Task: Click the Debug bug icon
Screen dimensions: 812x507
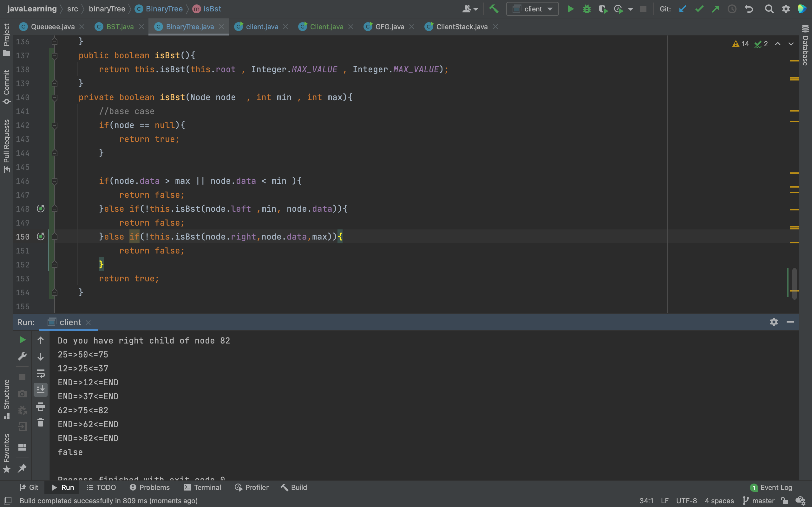Action: (x=586, y=9)
